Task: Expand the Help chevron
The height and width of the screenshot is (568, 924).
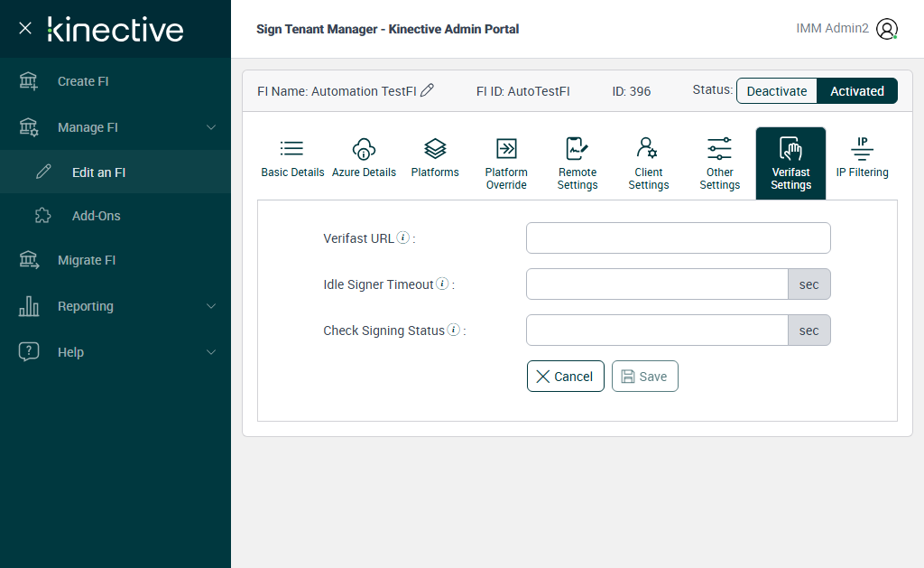Action: 211,352
